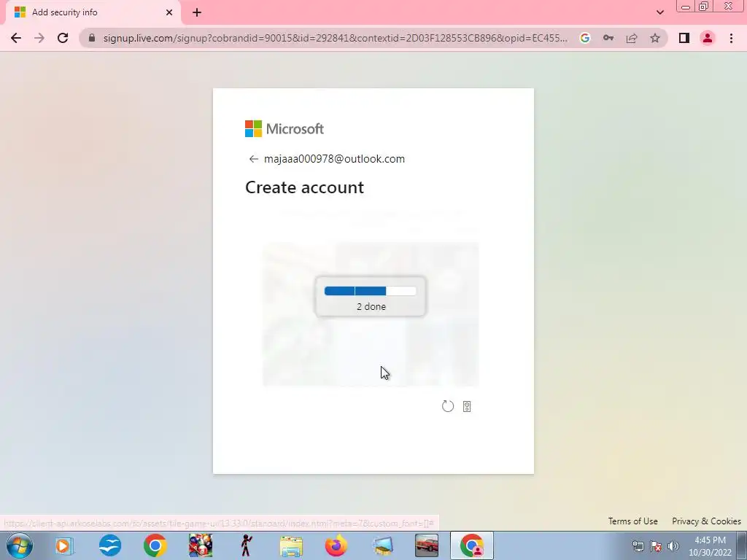
Task: Click the email majaaa000978@outlook.com text
Action: click(x=334, y=159)
